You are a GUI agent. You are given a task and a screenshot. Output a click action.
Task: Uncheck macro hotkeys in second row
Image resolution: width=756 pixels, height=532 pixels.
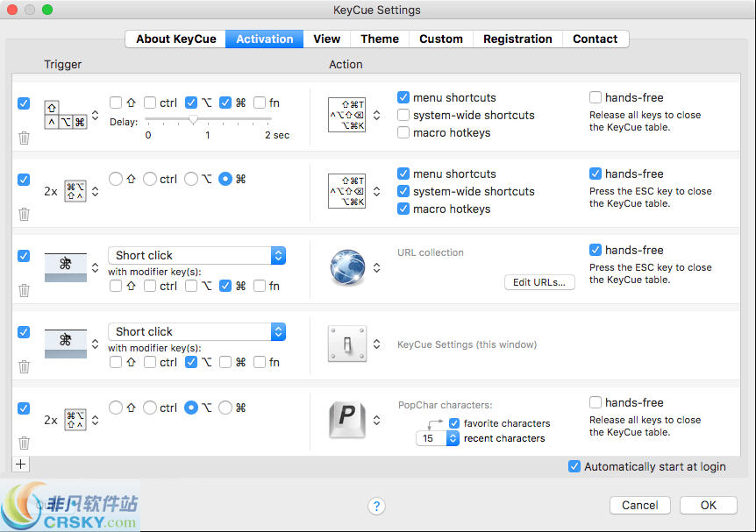(403, 209)
